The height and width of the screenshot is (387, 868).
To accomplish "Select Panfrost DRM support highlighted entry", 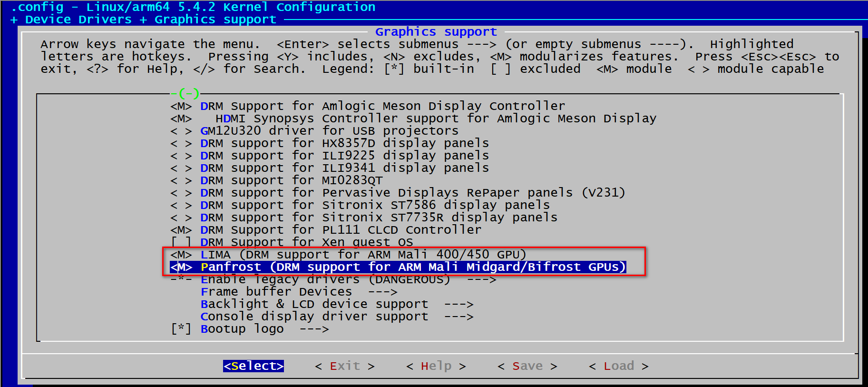I will 398,267.
